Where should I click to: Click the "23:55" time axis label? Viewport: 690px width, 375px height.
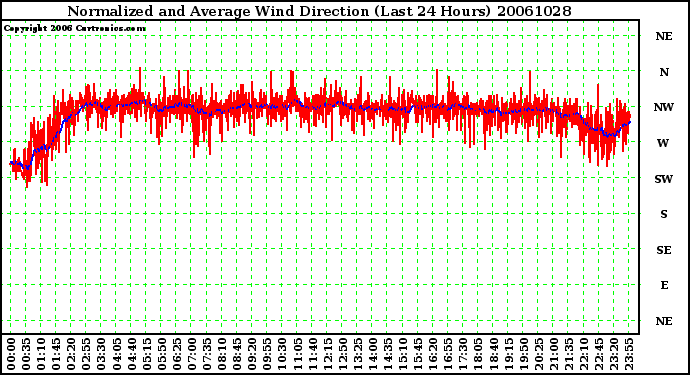629,354
